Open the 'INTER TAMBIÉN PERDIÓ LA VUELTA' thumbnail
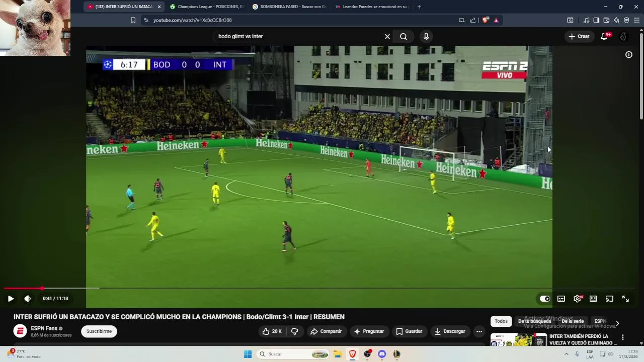Image resolution: width=644 pixels, height=362 pixels. (519, 339)
